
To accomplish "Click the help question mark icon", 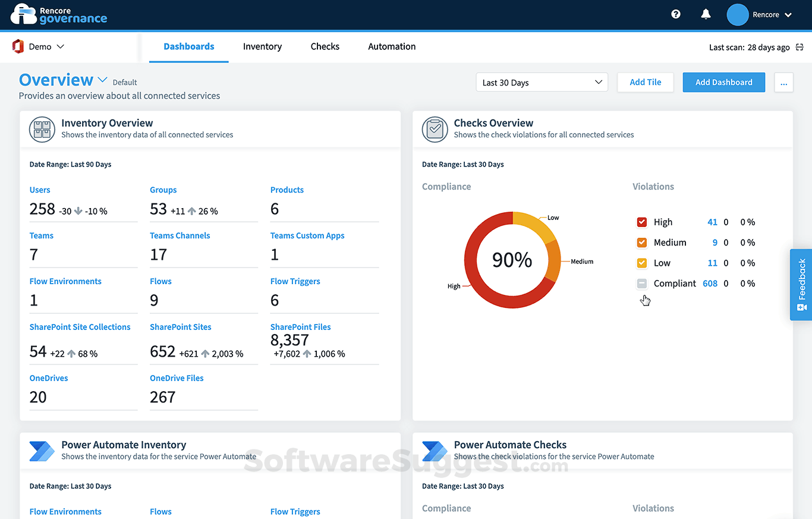I will tap(676, 14).
